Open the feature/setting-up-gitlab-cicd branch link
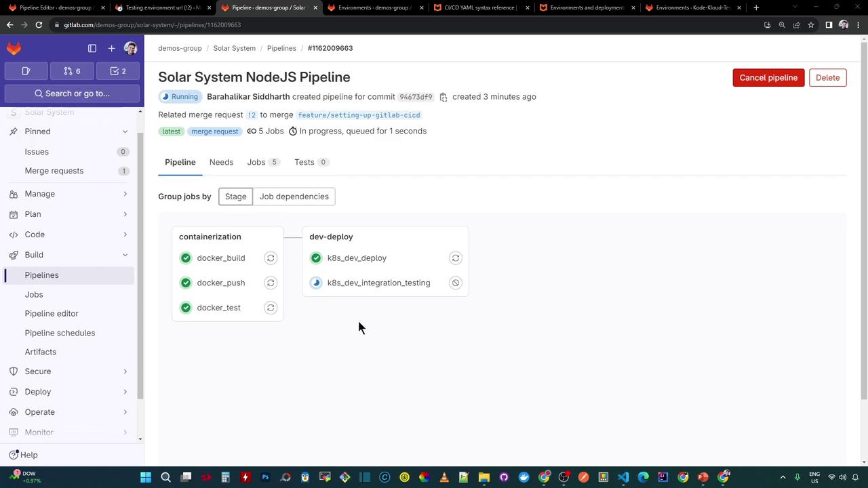868x488 pixels. click(x=359, y=115)
